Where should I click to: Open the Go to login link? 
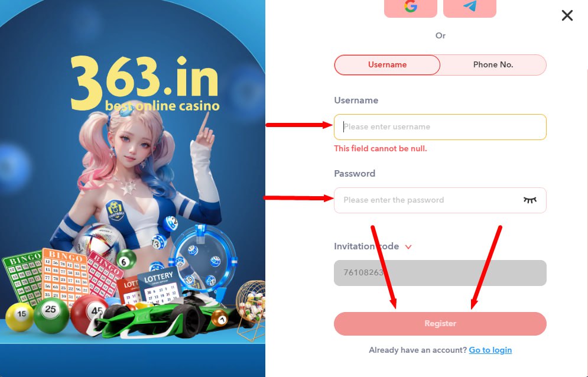[490, 350]
